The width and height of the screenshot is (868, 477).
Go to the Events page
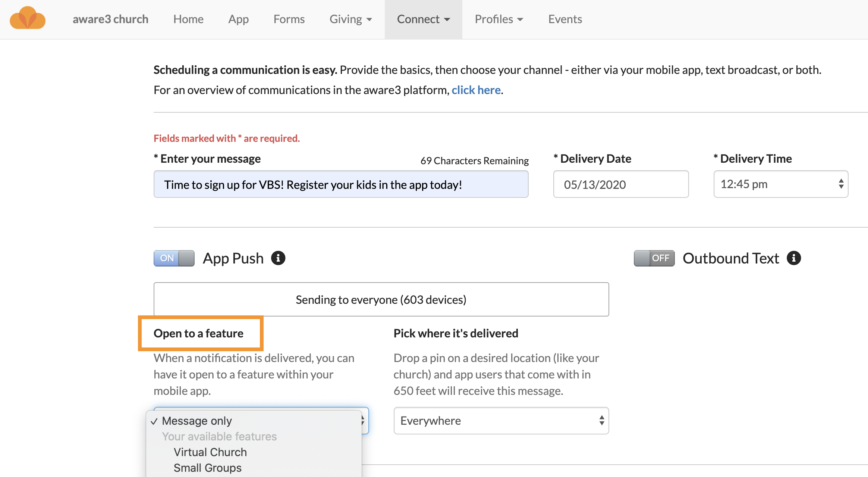[x=565, y=19]
